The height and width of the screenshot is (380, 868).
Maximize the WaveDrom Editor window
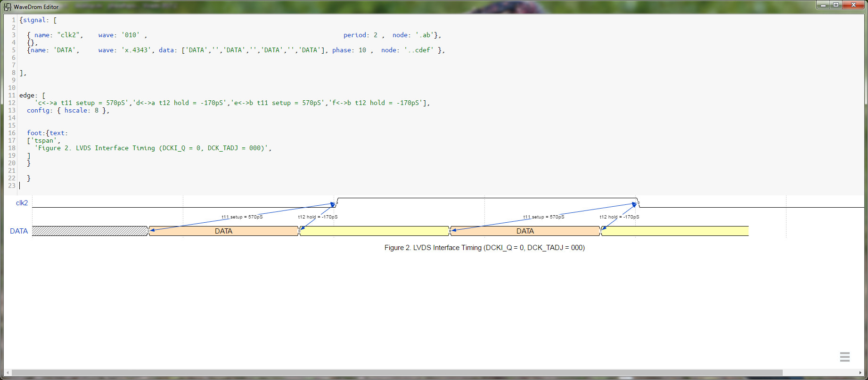(x=836, y=5)
